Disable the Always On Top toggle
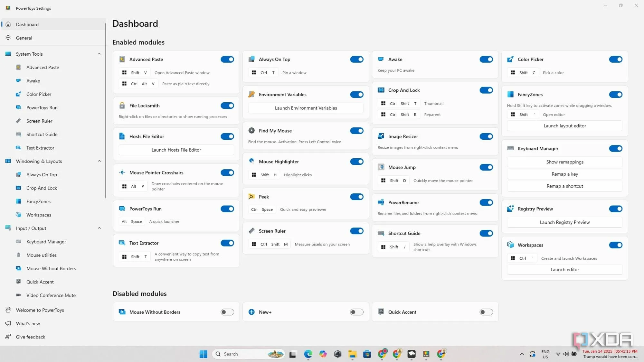The image size is (644, 362). click(356, 59)
